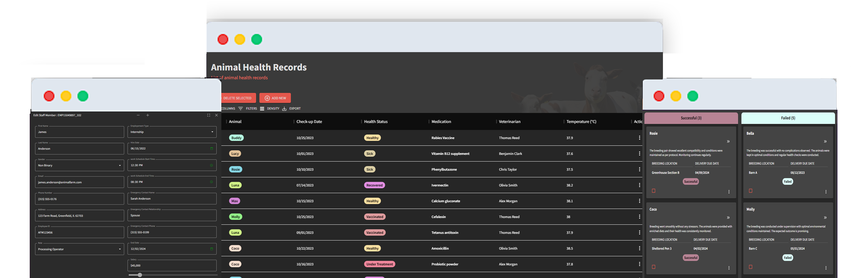Click the Filters funnel icon
Image resolution: width=868 pixels, height=278 pixels.
point(241,108)
